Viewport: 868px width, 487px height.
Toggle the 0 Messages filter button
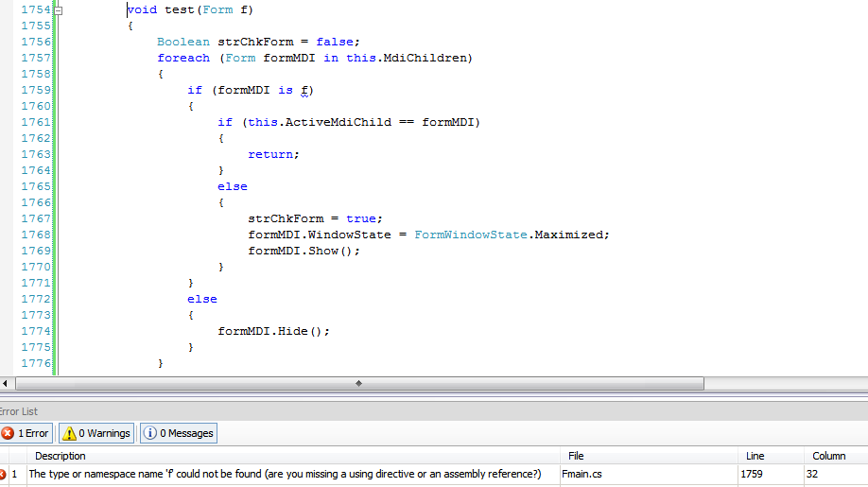(179, 433)
